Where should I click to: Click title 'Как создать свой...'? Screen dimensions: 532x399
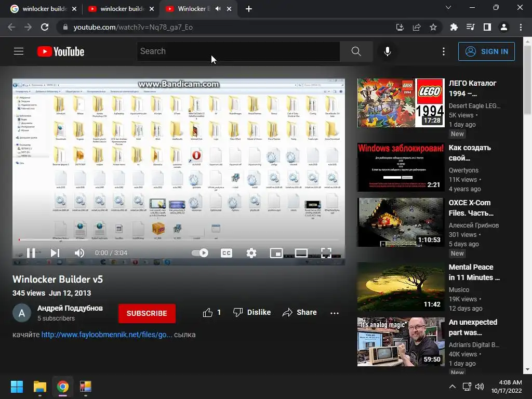470,153
